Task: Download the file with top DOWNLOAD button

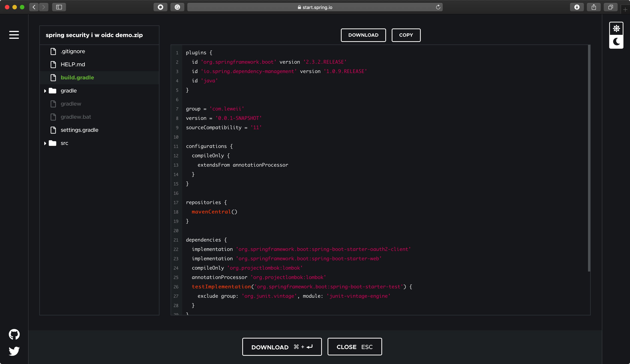Action: 363,35
